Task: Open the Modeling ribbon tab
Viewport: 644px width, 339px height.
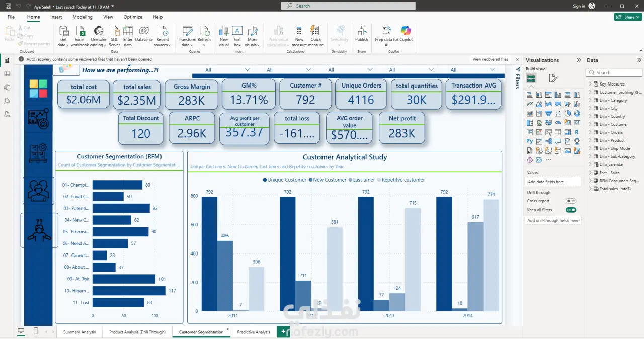Action: 82,17
